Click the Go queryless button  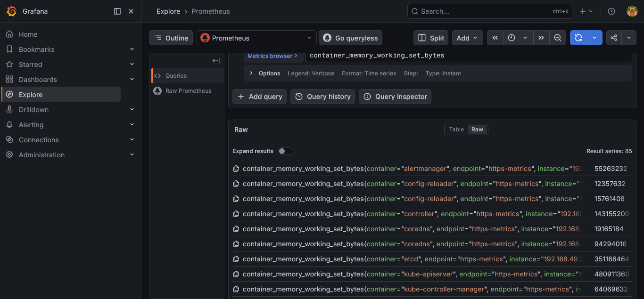coord(350,38)
